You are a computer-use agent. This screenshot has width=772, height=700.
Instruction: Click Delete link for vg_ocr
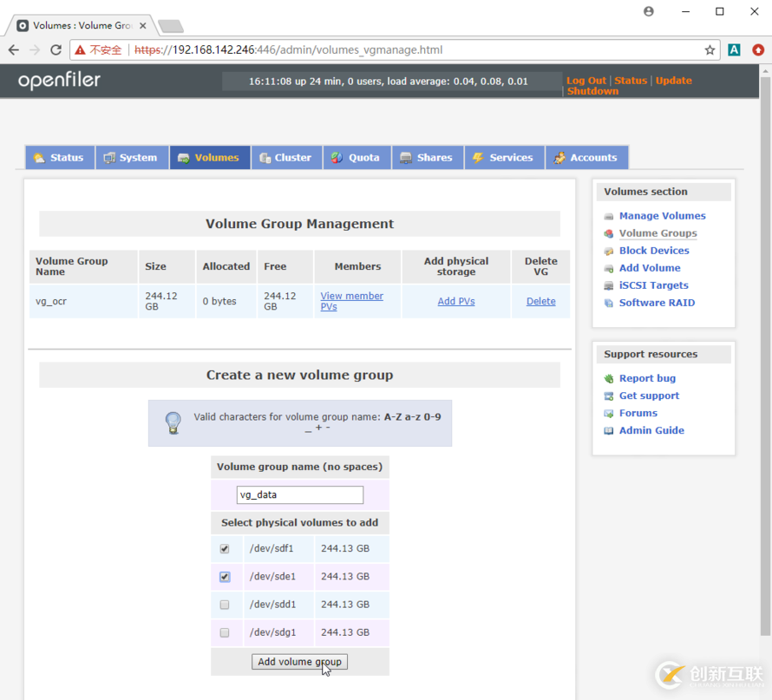point(540,302)
